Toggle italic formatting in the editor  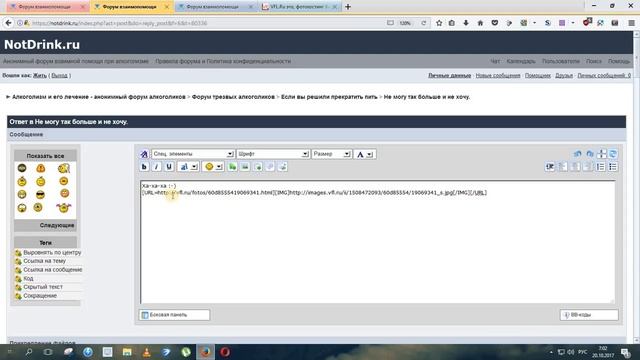point(156,167)
